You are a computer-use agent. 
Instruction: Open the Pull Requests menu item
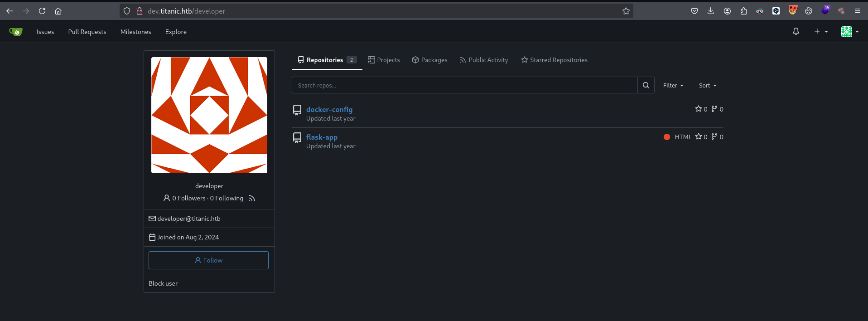pyautogui.click(x=87, y=32)
